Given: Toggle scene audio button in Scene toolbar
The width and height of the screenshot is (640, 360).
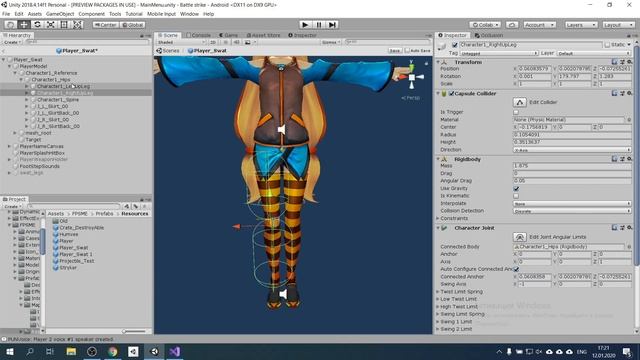Looking at the screenshot, I should coord(236,42).
